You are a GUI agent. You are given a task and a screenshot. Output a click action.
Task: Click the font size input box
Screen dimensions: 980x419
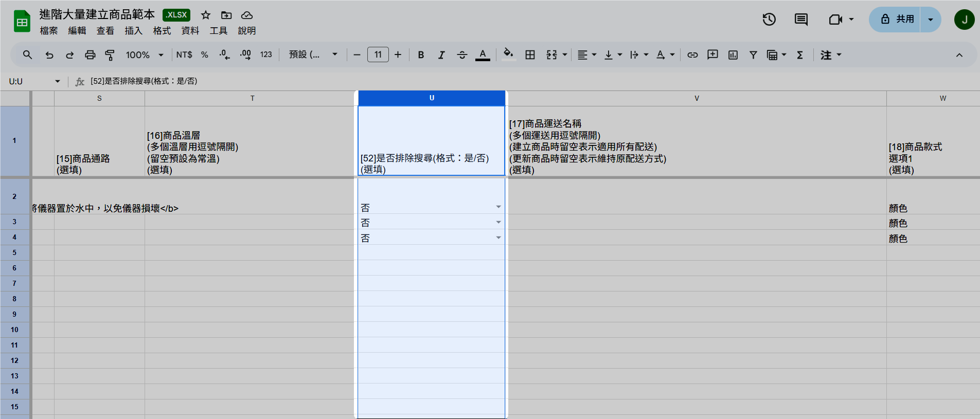378,55
